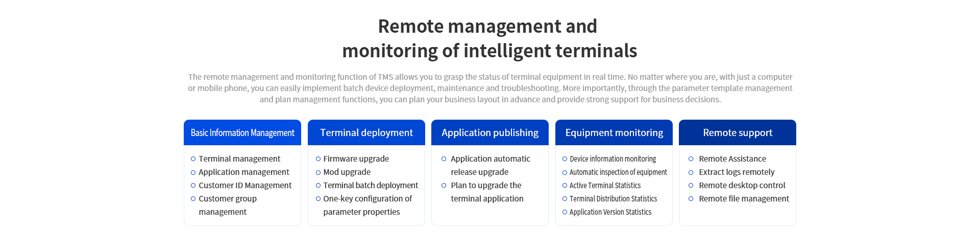Click the bullet circle beside Plan to upgrade
The width and height of the screenshot is (980, 247).
pyautogui.click(x=444, y=186)
